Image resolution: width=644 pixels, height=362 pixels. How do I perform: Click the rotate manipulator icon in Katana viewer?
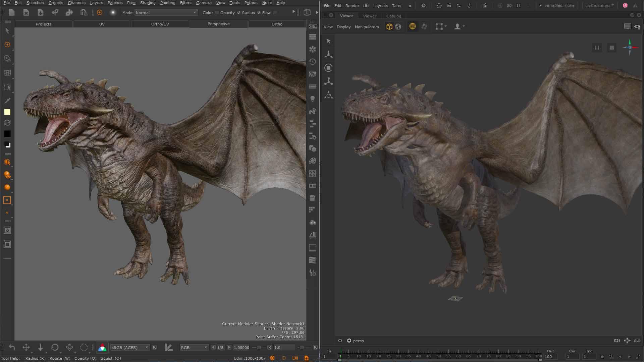coord(328,68)
